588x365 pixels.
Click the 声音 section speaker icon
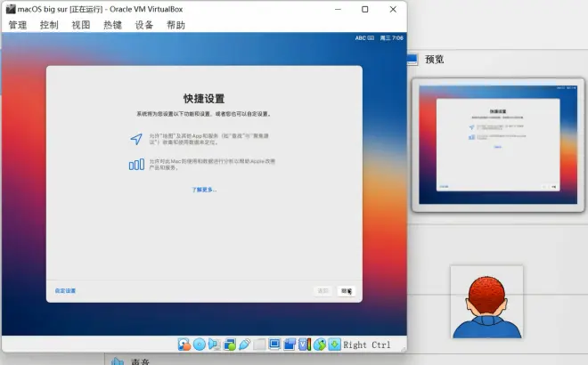point(118,361)
